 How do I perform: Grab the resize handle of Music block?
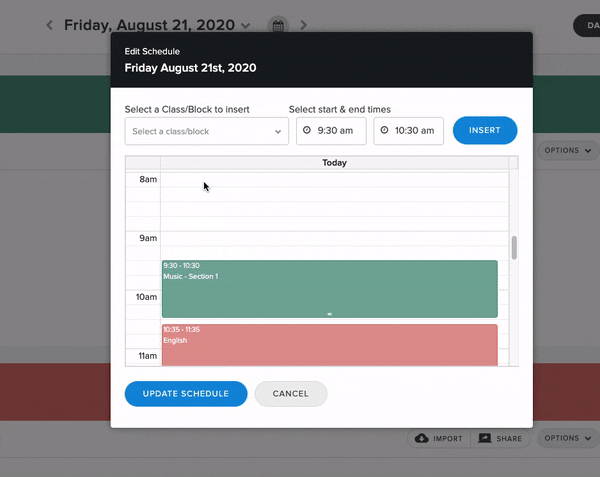pos(329,314)
